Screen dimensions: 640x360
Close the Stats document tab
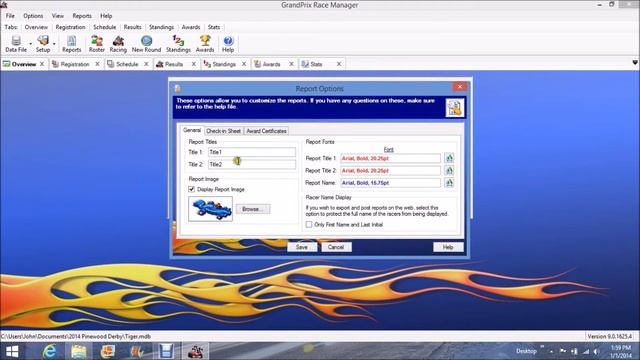point(339,64)
